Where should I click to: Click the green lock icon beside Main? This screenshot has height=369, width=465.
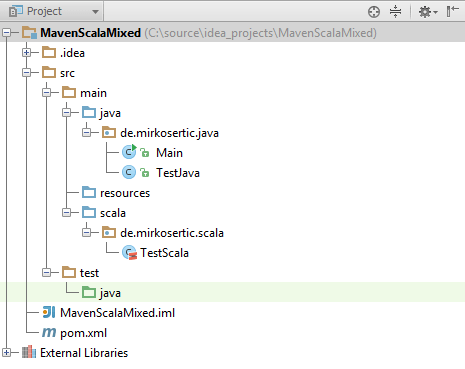(x=144, y=153)
